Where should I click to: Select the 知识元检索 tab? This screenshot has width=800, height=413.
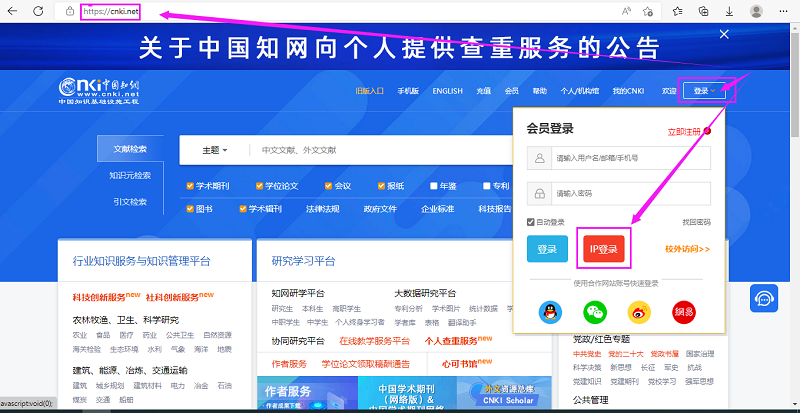click(x=130, y=176)
